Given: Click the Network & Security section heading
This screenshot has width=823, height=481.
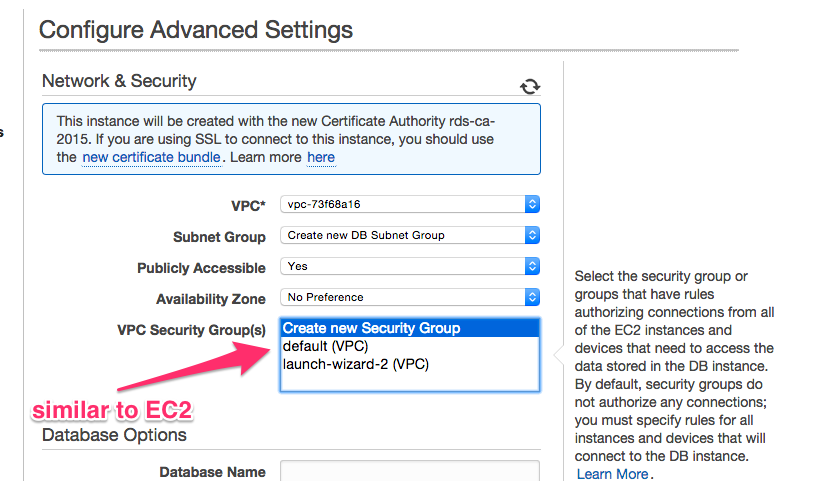Looking at the screenshot, I should point(119,81).
